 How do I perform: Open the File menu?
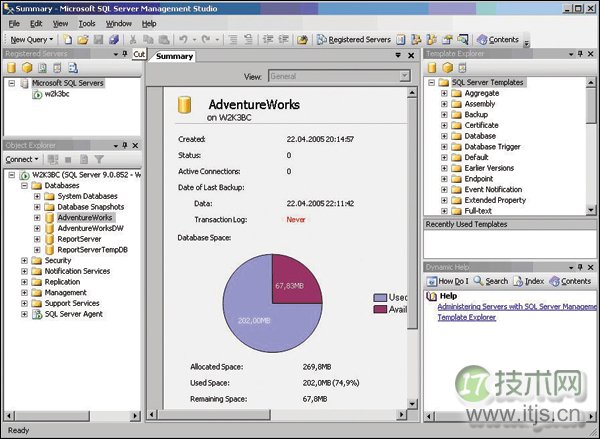14,24
